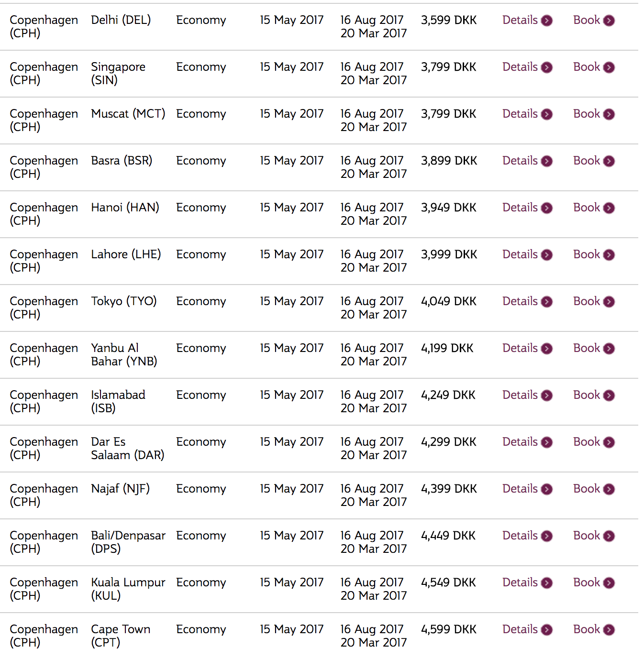Screen dimensions: 644x659
Task: Click the Book arrow icon for Tokyo
Action: coord(609,302)
